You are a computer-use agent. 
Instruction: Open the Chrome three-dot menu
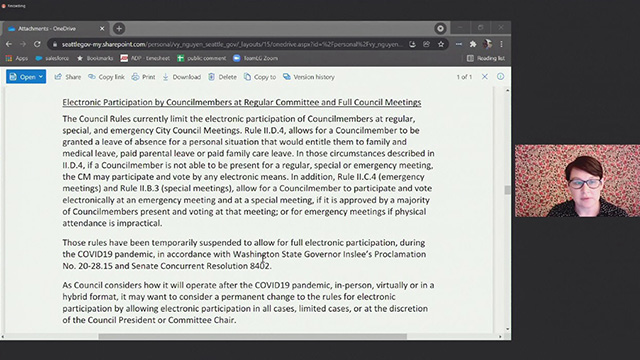501,44
